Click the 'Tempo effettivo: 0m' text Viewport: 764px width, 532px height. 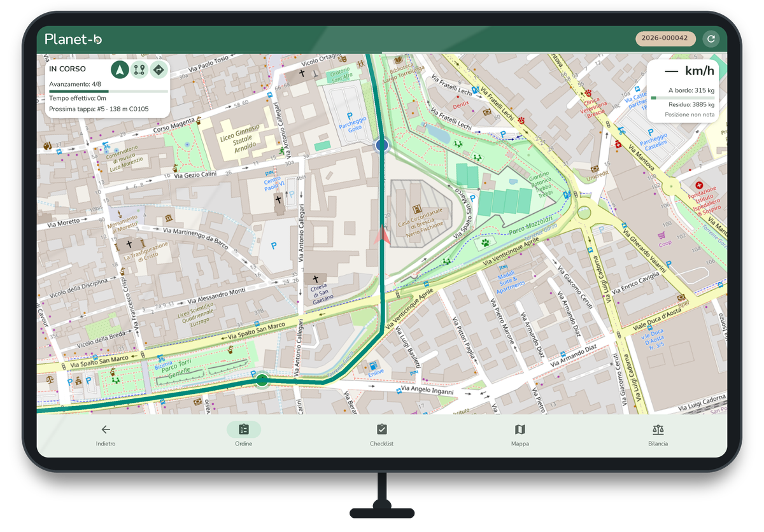(77, 98)
